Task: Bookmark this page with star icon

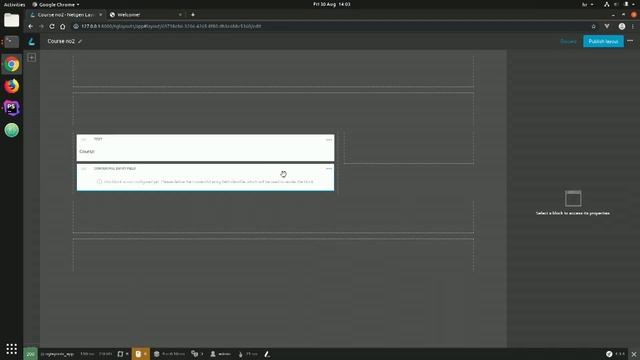Action: (593, 26)
